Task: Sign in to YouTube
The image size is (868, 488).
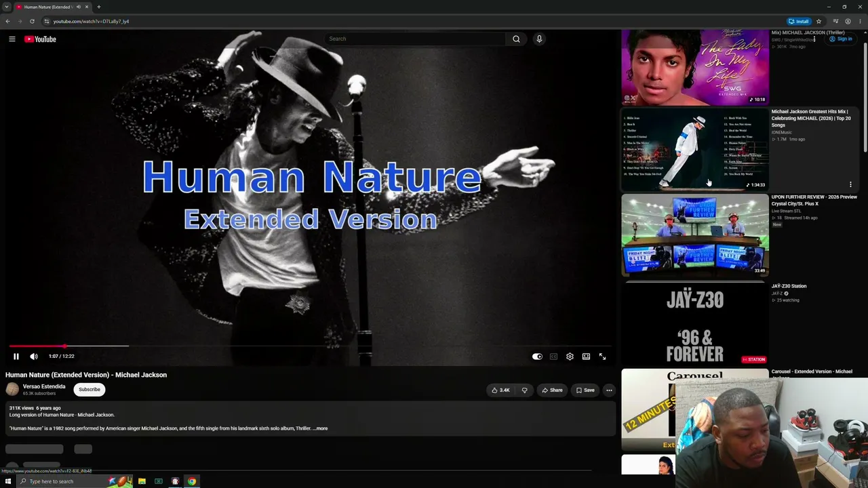Action: click(x=840, y=39)
